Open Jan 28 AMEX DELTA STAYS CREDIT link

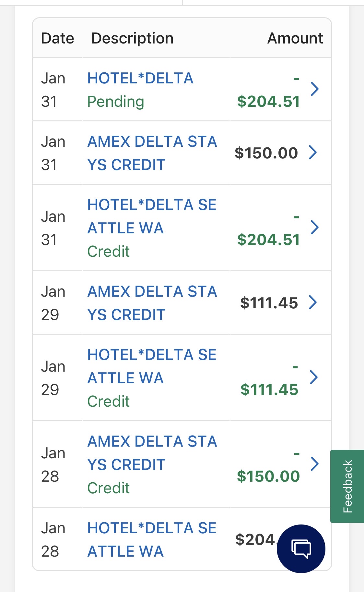coord(152,453)
